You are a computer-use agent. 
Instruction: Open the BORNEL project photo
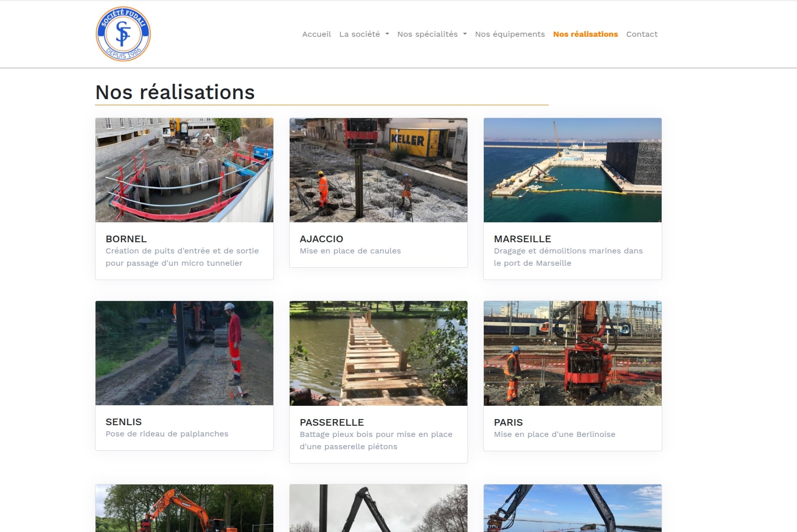[x=184, y=170]
